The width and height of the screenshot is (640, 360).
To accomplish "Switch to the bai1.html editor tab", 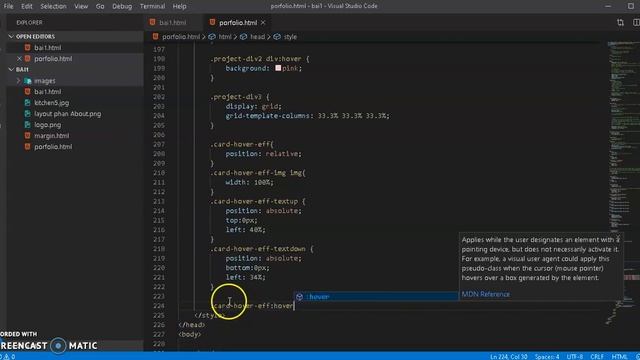I will [x=173, y=22].
